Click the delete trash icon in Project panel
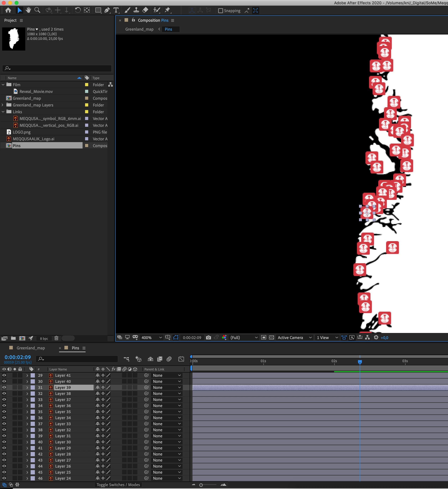The image size is (448, 489). coord(56,338)
